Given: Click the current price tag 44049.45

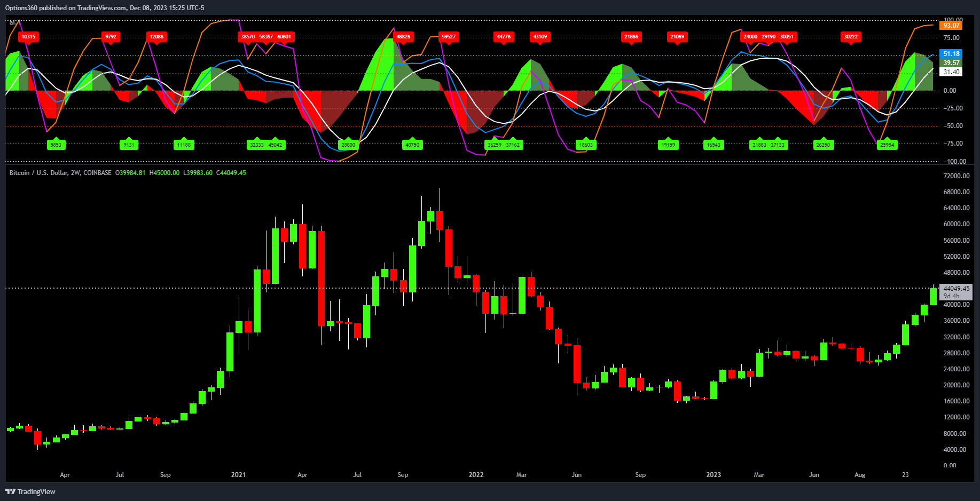Looking at the screenshot, I should click(x=956, y=288).
